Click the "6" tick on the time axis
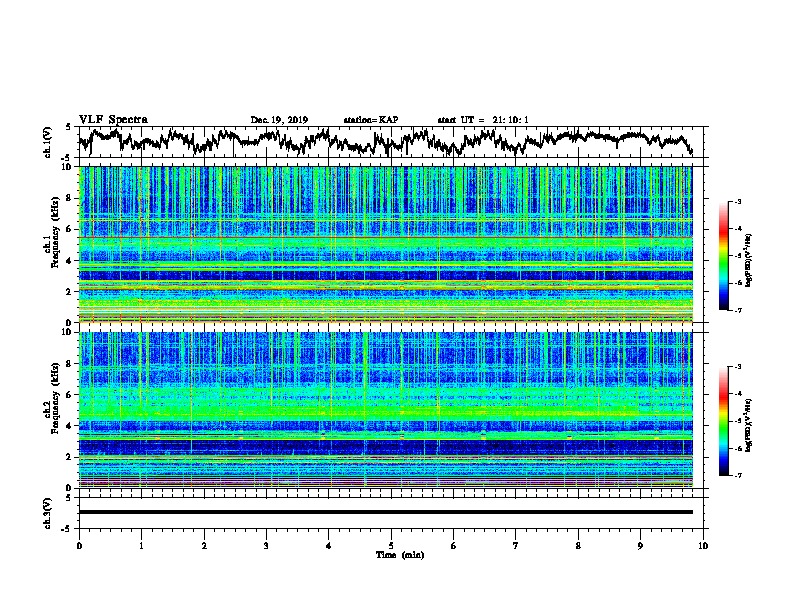This screenshot has width=792, height=612. (x=454, y=546)
